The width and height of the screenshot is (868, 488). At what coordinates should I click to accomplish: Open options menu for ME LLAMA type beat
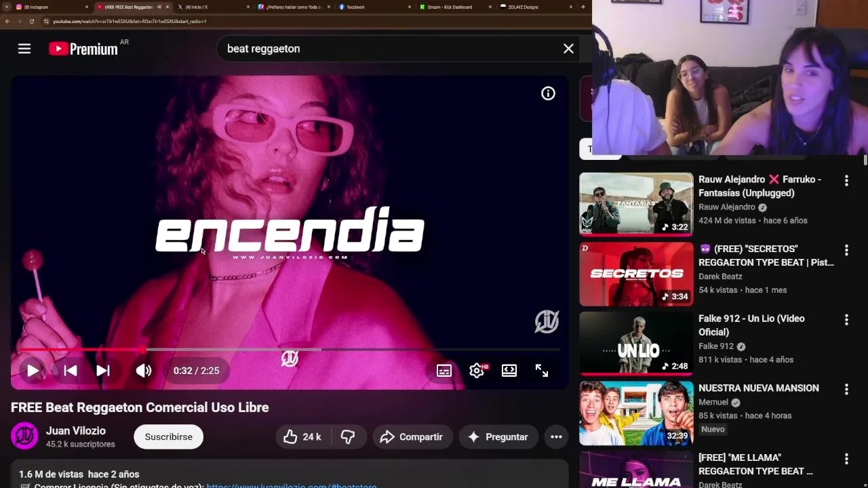coord(846,459)
